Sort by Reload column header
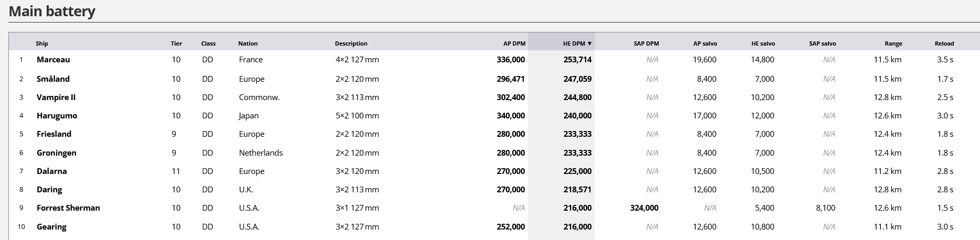Viewport: 980px width, 240px height. tap(944, 43)
